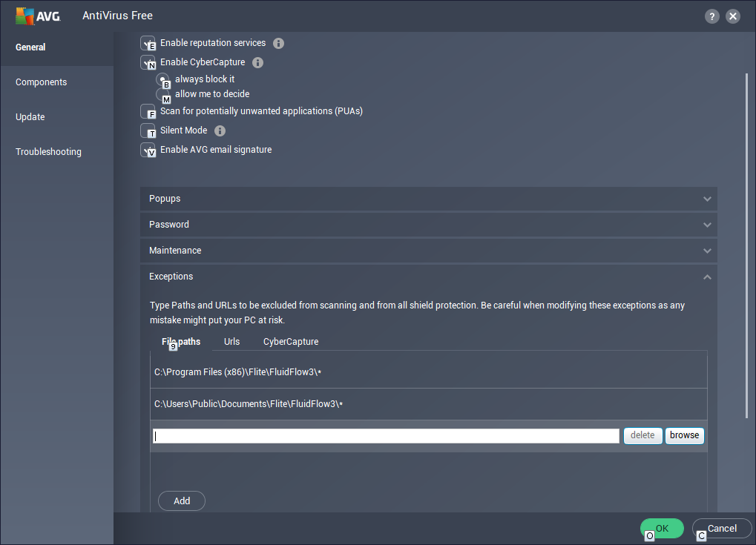Turn on Enable AVG email signature
The image size is (756, 545).
[148, 149]
